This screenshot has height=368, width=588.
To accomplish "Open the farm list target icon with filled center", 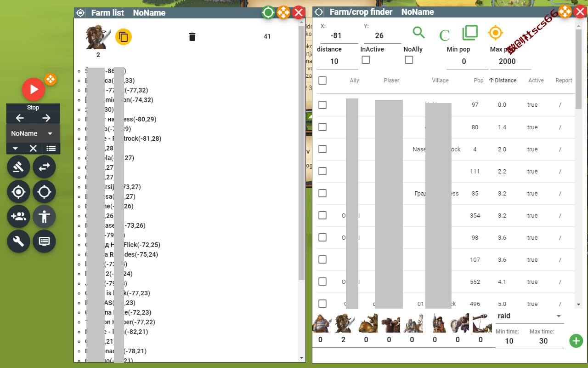I will pos(18,192).
